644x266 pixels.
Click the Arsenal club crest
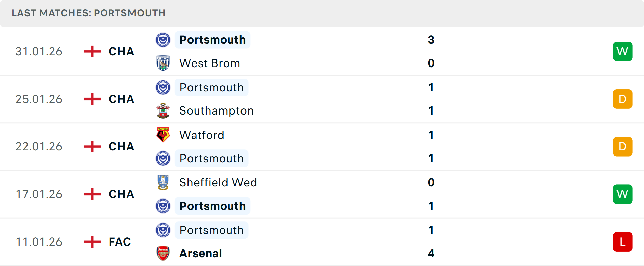tap(163, 253)
